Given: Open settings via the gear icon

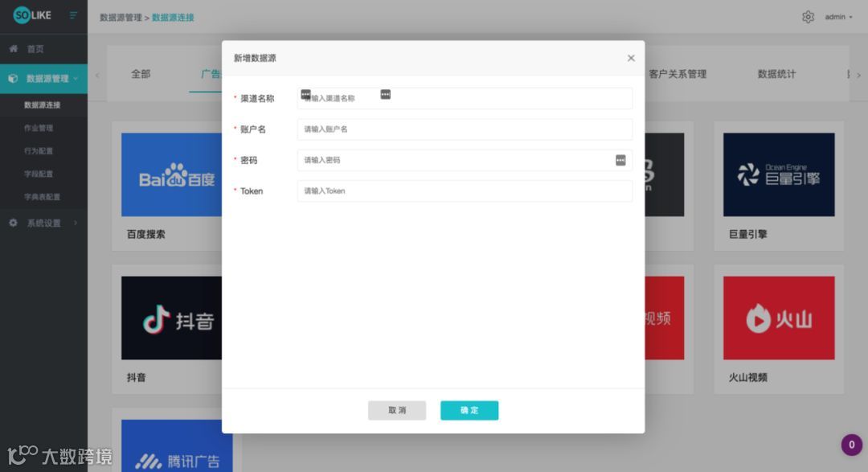Looking at the screenshot, I should coord(808,17).
